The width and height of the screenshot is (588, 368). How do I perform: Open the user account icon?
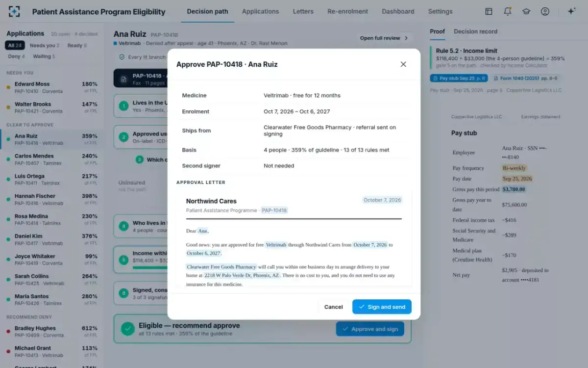coord(545,12)
